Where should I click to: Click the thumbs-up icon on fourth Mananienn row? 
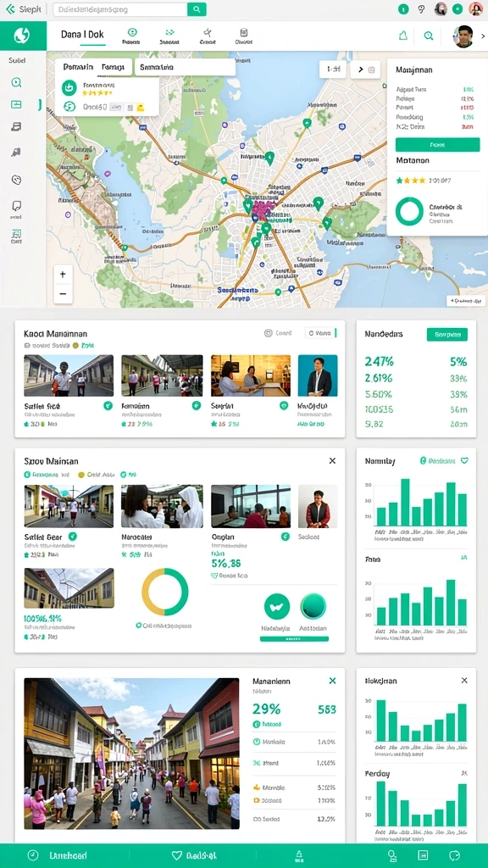pos(256,787)
